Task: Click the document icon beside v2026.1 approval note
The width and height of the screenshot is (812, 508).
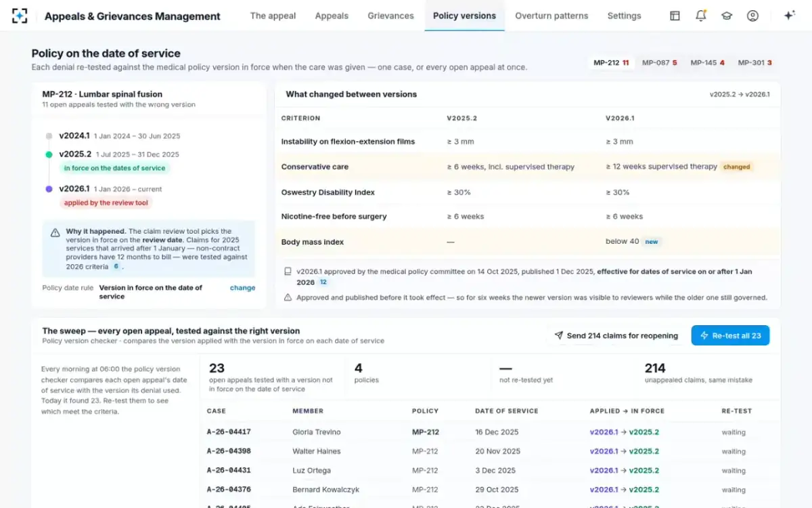Action: [x=288, y=272]
